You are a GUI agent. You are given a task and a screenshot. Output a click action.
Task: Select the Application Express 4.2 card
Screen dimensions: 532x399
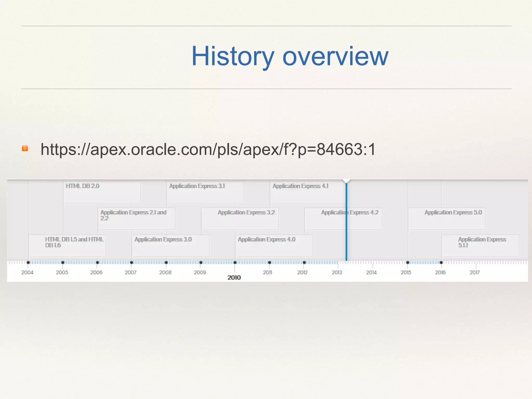tap(343, 219)
